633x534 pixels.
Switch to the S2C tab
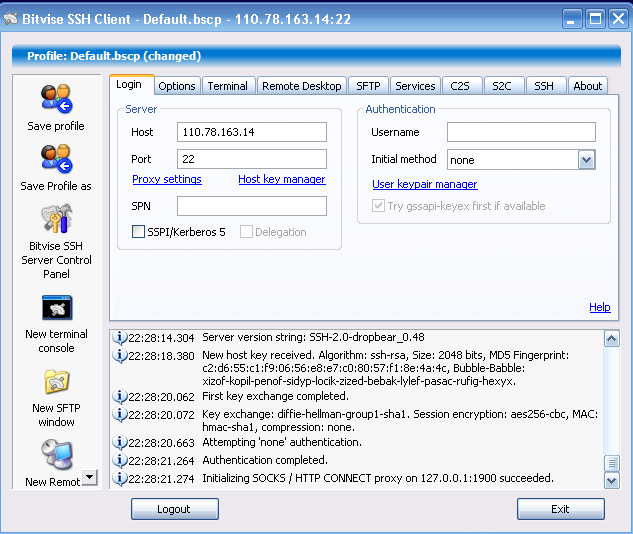pyautogui.click(x=503, y=86)
